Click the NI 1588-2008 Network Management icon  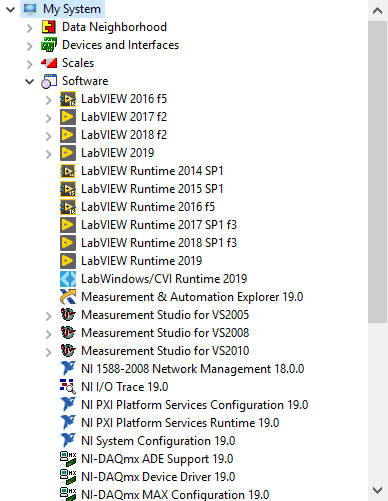click(68, 368)
